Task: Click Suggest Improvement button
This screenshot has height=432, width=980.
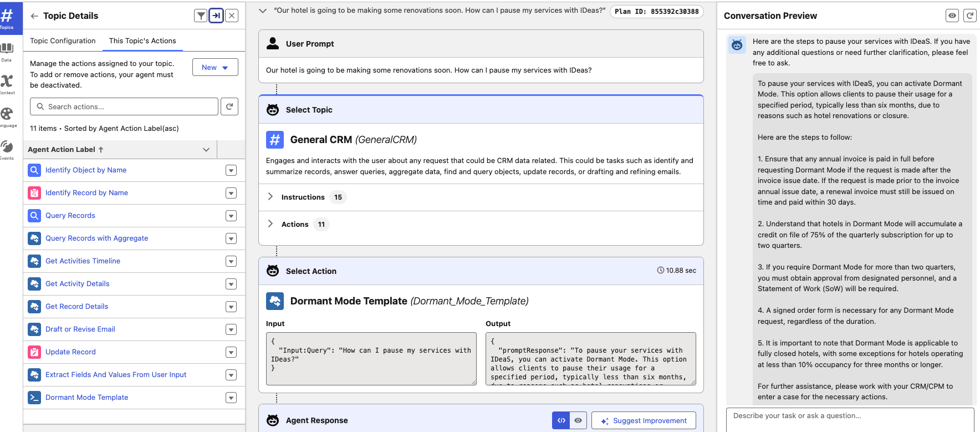Action: coord(644,420)
